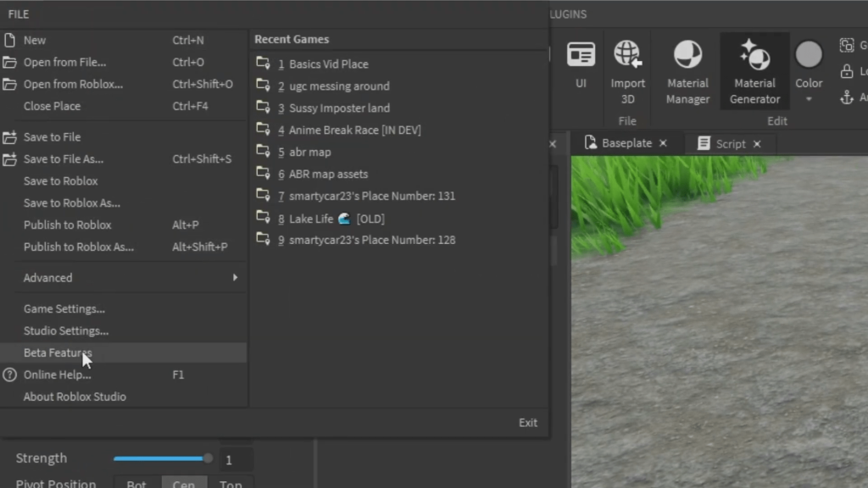Click the Baseplate tab file icon
The width and height of the screenshot is (868, 488).
pos(591,142)
